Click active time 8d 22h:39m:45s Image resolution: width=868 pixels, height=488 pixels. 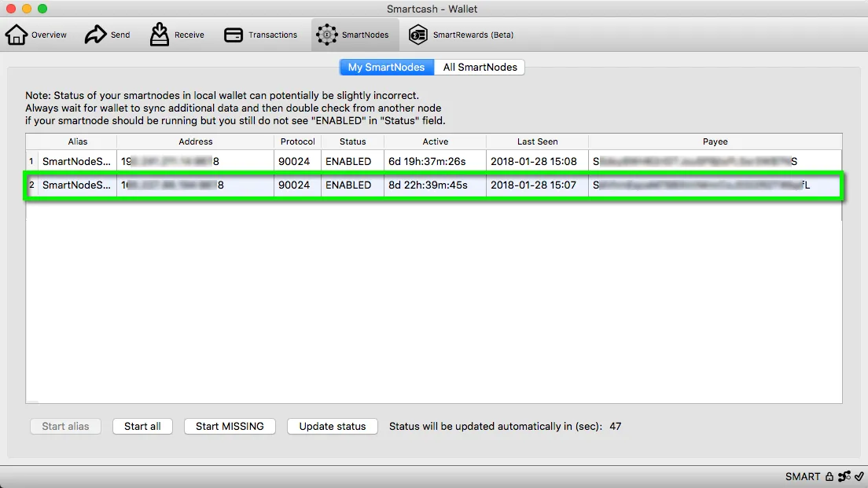(428, 185)
